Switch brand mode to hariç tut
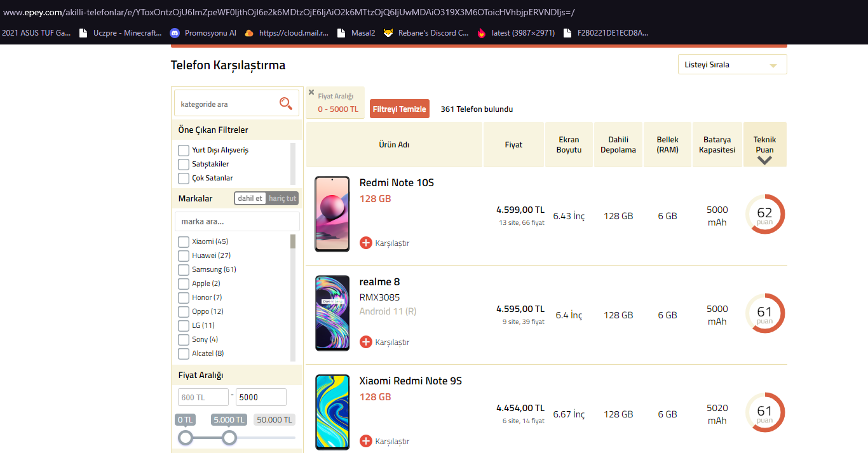The width and height of the screenshot is (868, 453). click(282, 198)
